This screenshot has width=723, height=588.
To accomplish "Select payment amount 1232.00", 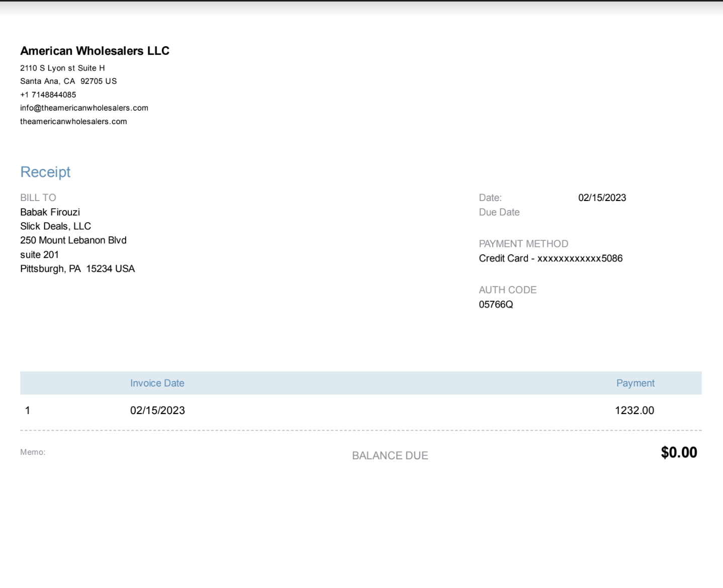I will [635, 411].
